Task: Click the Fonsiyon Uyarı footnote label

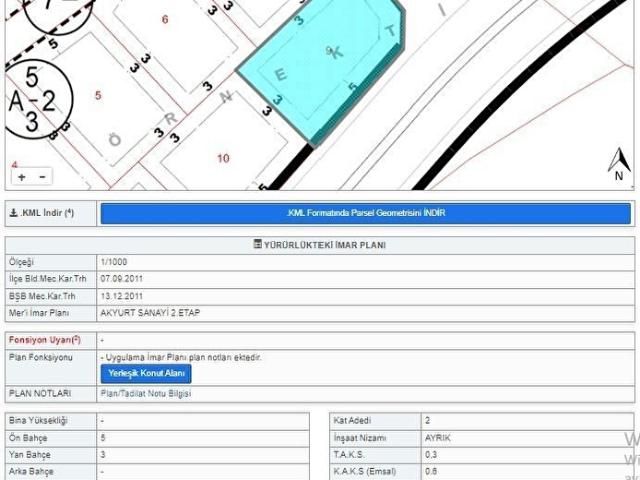Action: (44, 341)
